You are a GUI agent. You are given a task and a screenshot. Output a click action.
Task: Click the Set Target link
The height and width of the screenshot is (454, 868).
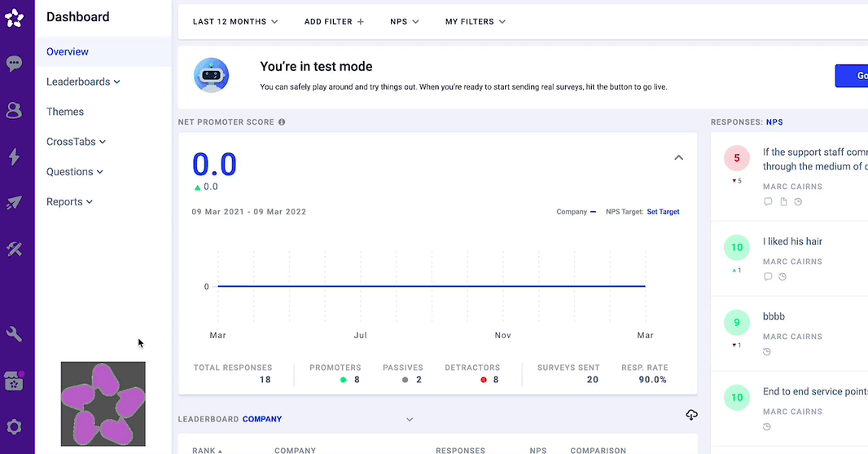tap(663, 212)
